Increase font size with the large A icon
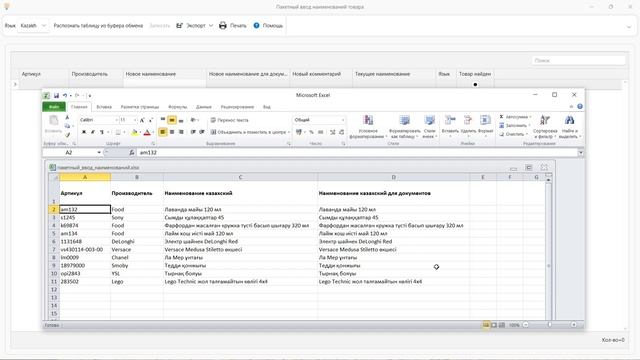Screen dimensions: 640x360 (142, 120)
